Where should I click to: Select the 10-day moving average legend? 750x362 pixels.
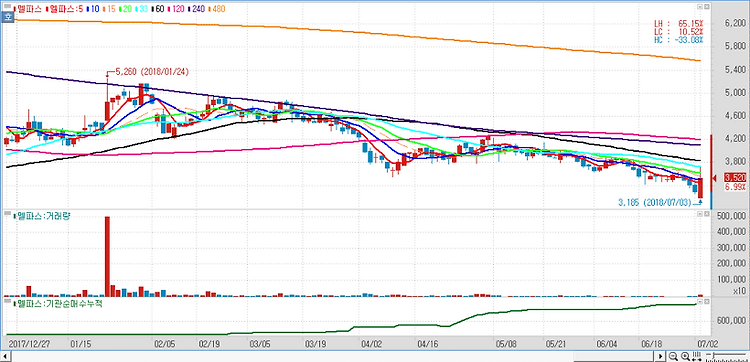pyautogui.click(x=93, y=9)
